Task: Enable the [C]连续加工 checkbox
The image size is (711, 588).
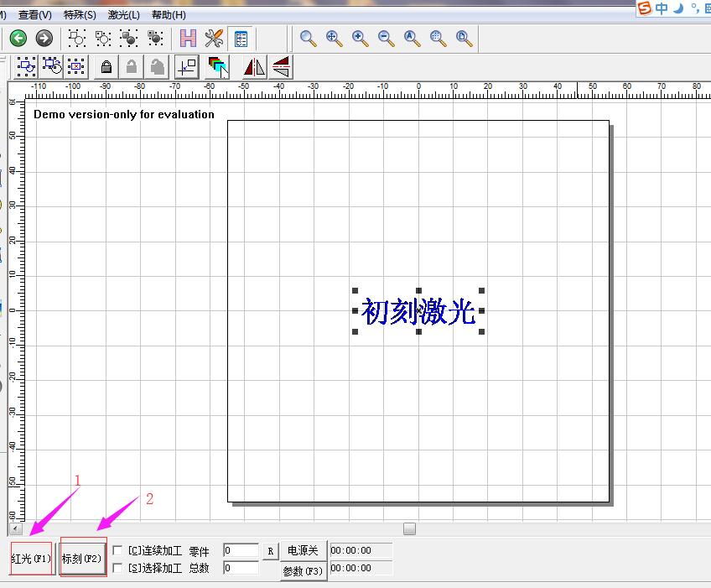Action: coord(117,550)
